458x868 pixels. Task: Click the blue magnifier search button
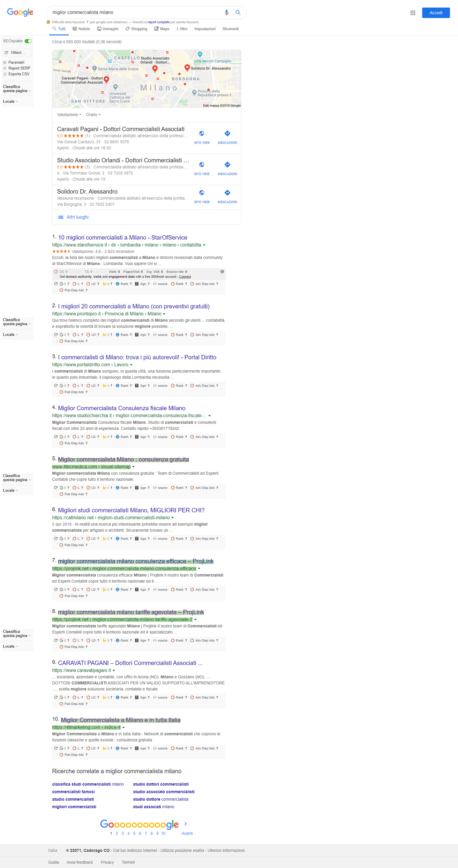238,13
